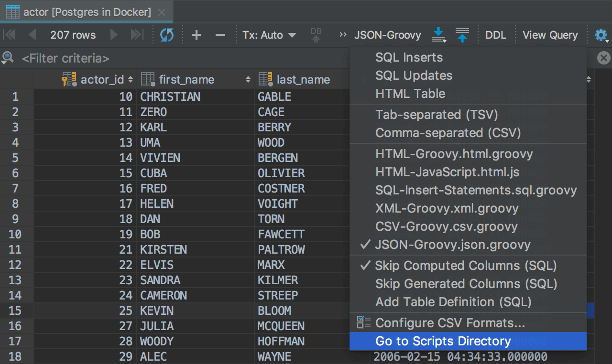Enable Skip Generated Columns (SQL)

[x=466, y=284]
